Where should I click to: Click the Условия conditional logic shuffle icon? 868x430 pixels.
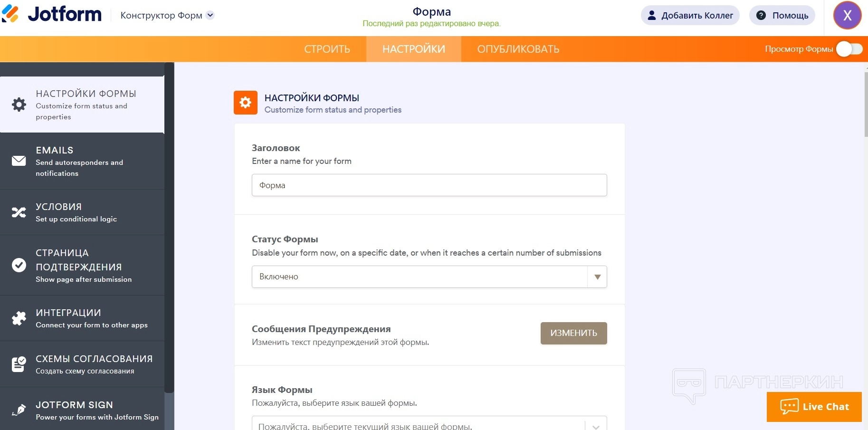(19, 212)
